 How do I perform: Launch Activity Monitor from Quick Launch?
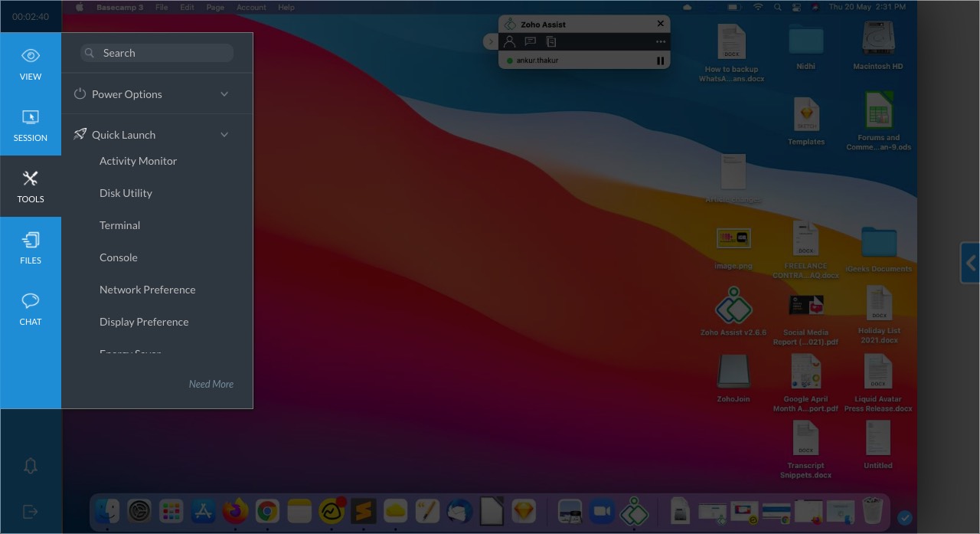(138, 161)
